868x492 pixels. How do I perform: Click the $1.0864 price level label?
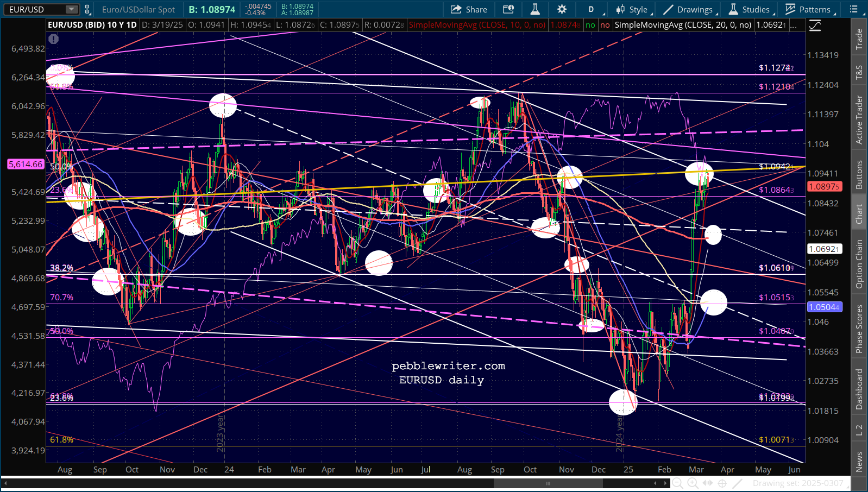tap(776, 190)
